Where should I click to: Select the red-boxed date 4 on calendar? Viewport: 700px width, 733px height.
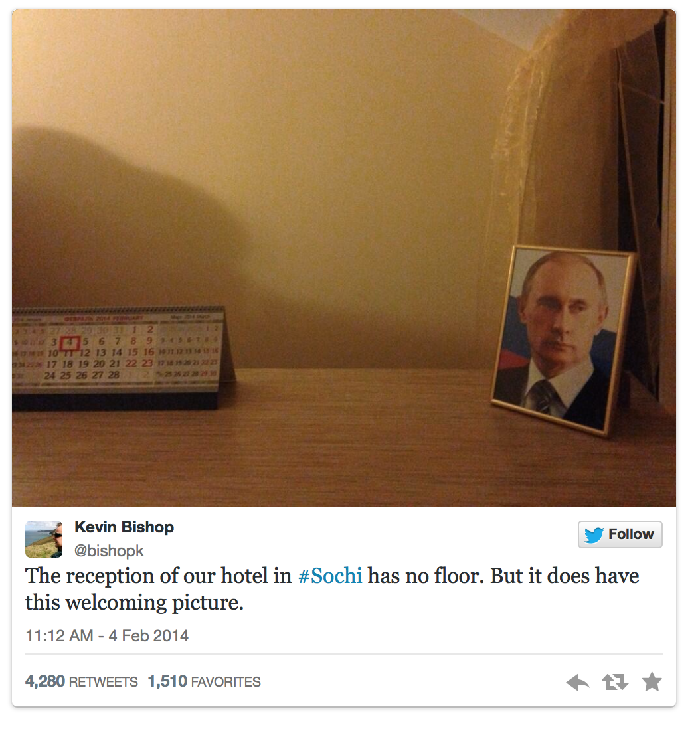click(x=70, y=343)
